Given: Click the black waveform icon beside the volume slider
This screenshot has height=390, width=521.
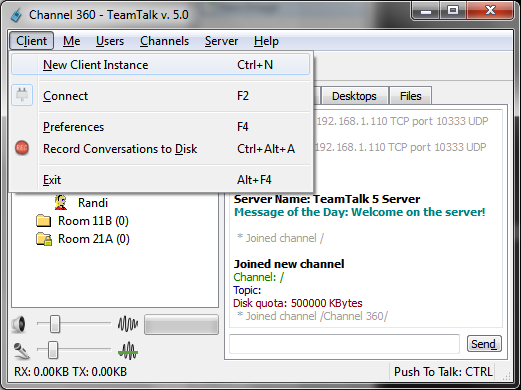Looking at the screenshot, I should click(128, 324).
